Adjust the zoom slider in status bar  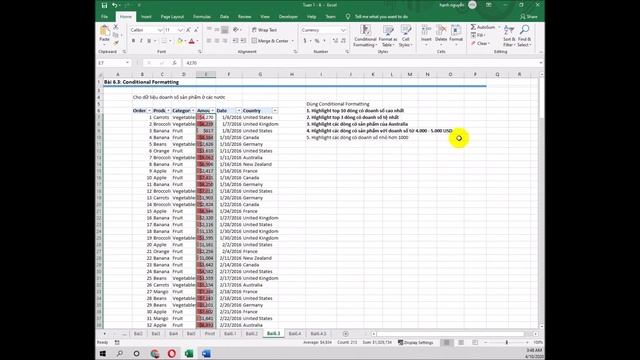click(507, 342)
